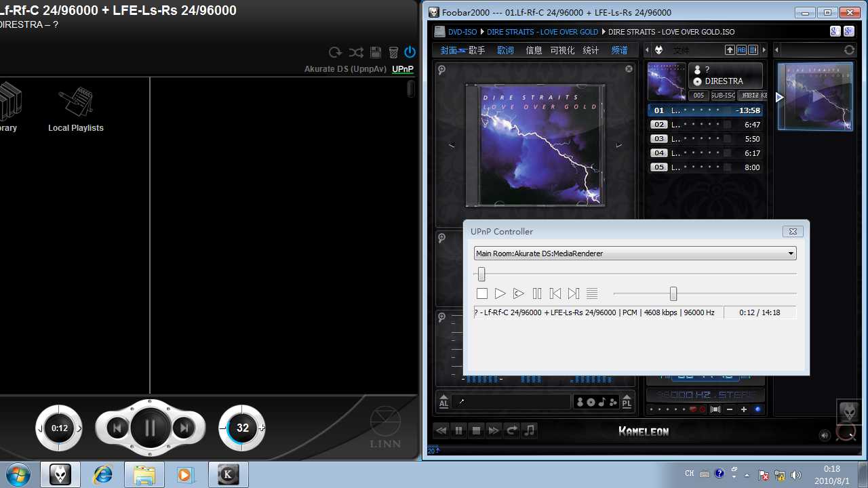
Task: Click speaker mute icon in Foobar2000
Action: coord(825,435)
